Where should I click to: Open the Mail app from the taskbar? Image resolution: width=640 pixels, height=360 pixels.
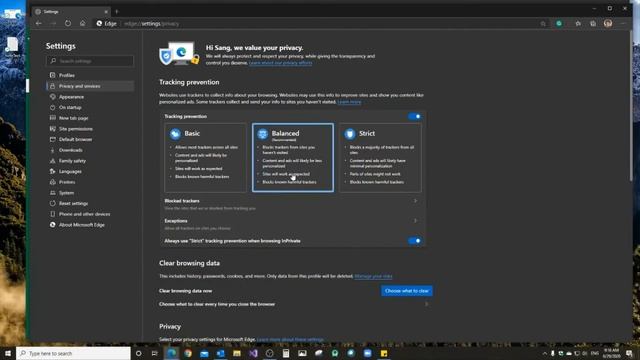pos(204,353)
